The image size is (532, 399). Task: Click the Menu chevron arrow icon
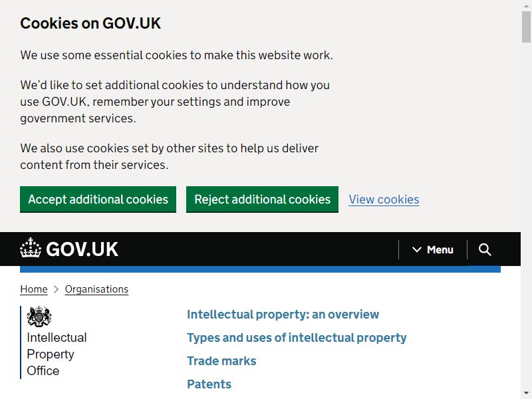(417, 250)
